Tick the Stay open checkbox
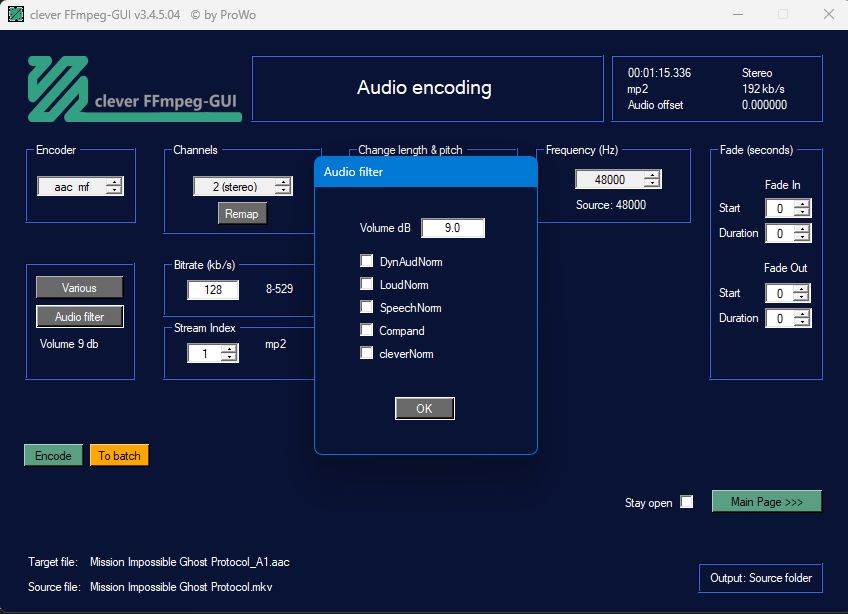Image resolution: width=848 pixels, height=614 pixels. pyautogui.click(x=686, y=502)
